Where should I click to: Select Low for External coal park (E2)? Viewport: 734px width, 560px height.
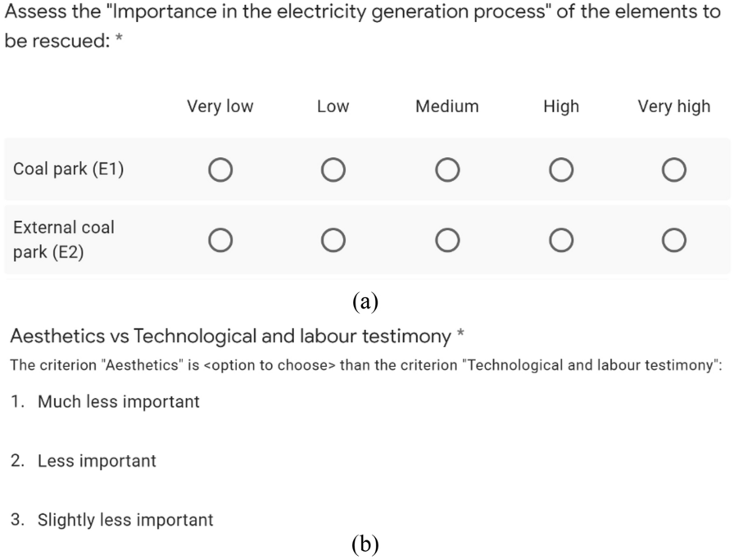[x=333, y=240]
